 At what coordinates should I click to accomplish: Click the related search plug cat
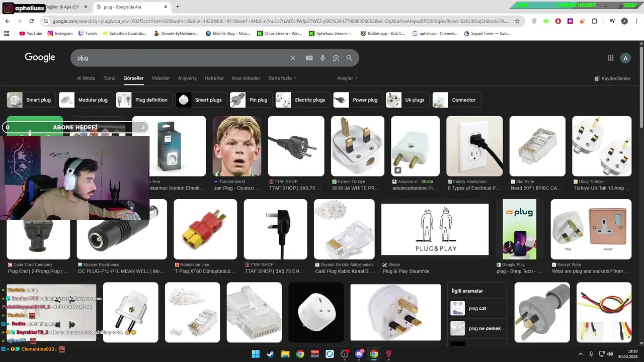coord(477,308)
